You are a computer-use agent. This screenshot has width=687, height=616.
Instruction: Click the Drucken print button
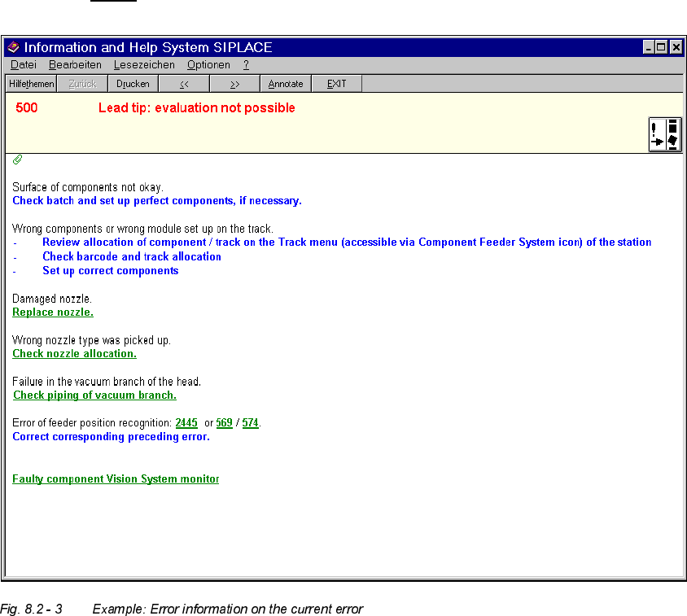click(133, 84)
